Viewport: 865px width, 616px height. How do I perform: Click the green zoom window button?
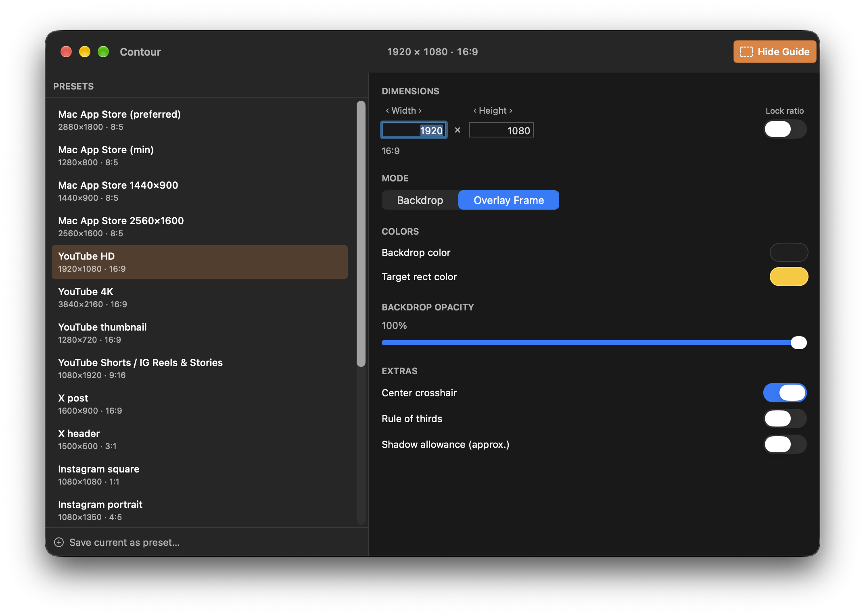point(103,52)
